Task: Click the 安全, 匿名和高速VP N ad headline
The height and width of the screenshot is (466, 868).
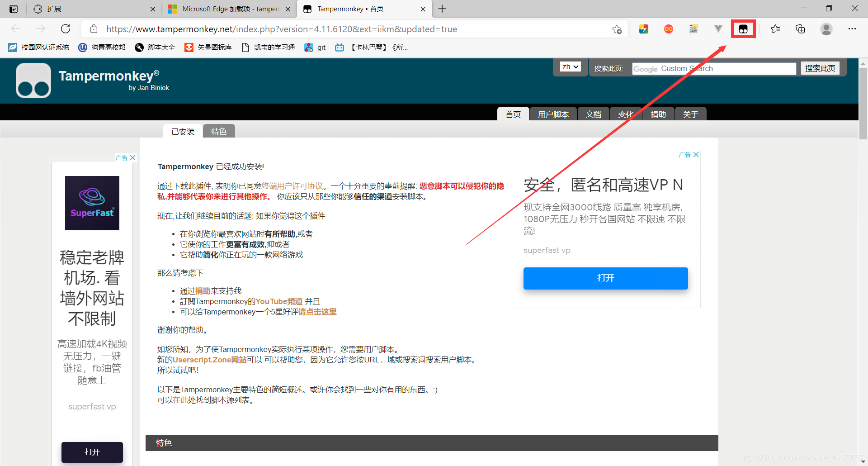Action: pos(604,185)
